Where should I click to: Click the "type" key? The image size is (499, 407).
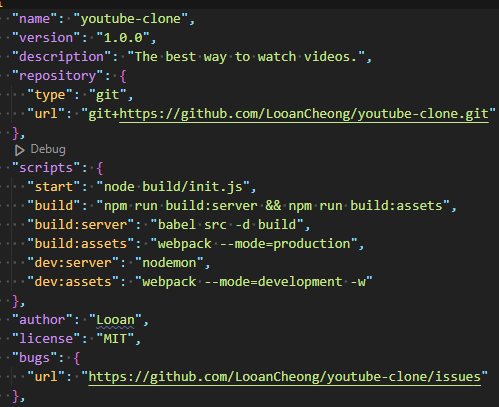point(50,95)
